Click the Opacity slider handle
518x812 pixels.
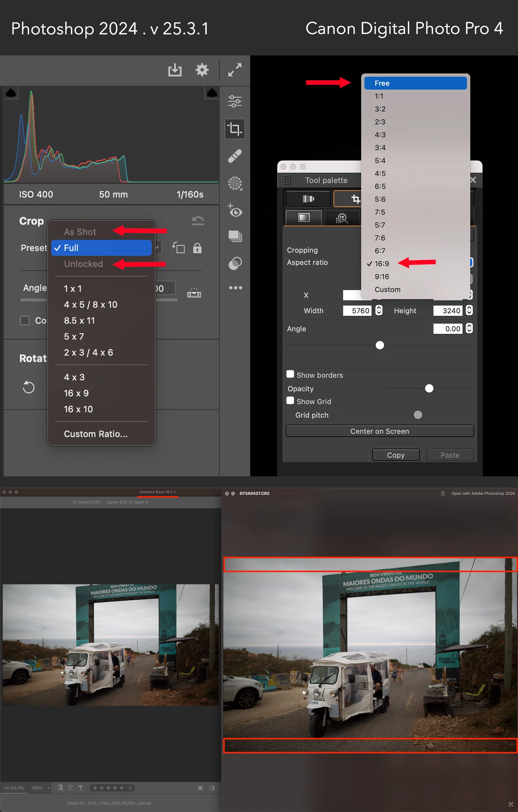coord(429,388)
